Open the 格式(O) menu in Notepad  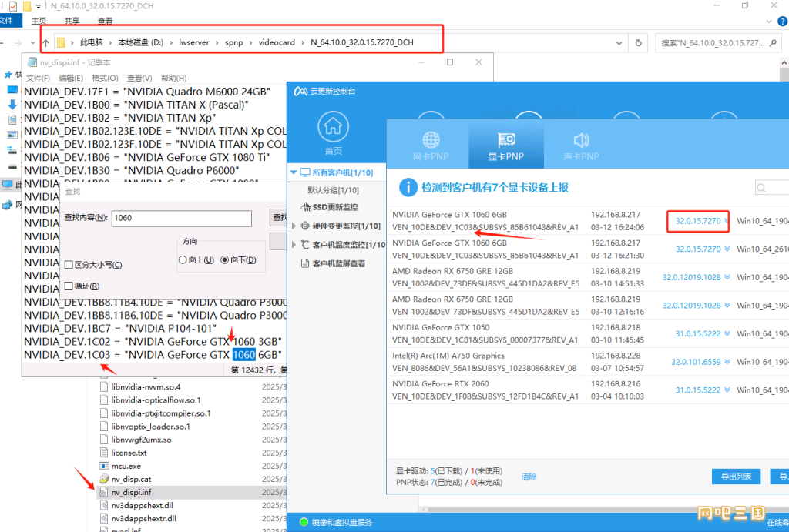(x=105, y=78)
